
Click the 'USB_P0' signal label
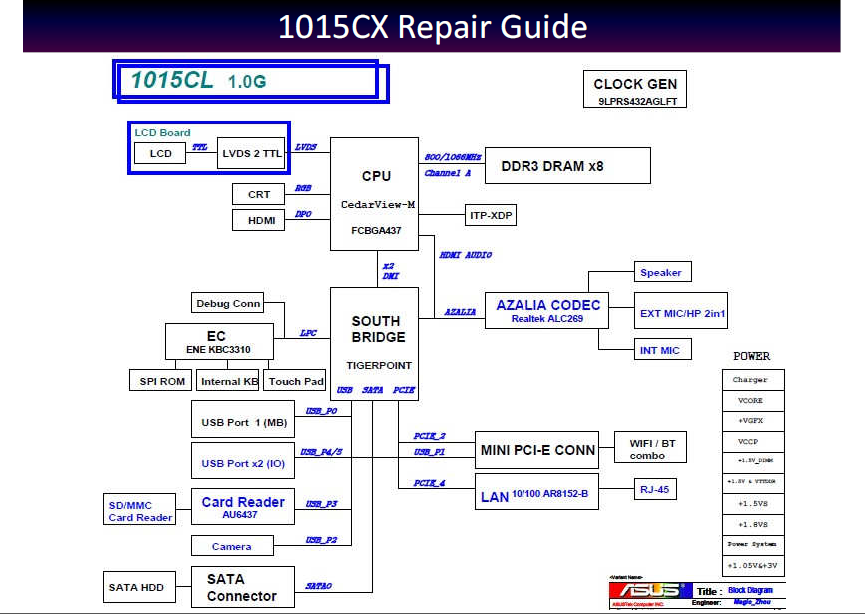[x=321, y=411]
